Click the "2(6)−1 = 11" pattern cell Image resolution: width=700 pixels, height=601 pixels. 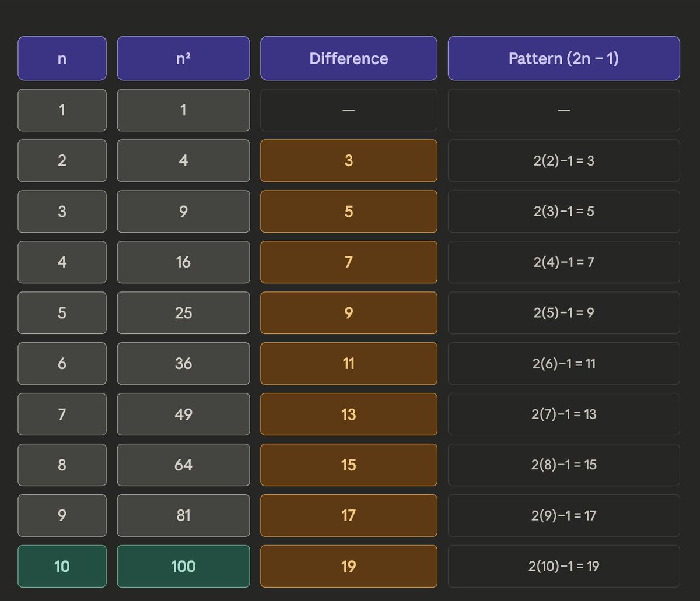[563, 363]
